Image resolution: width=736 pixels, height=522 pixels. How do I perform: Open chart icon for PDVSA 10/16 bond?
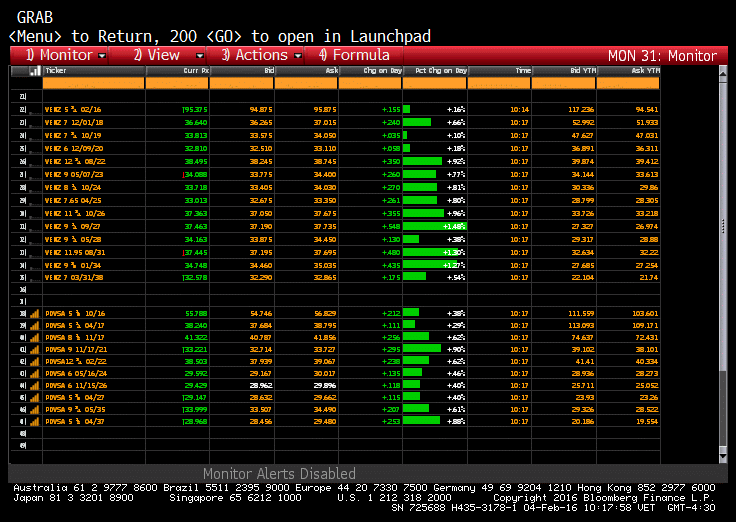pos(35,314)
